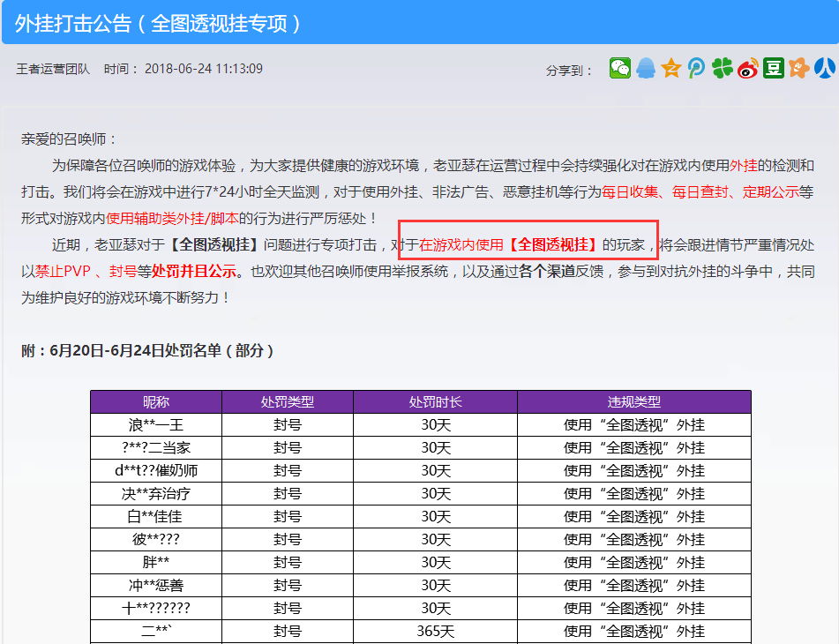The image size is (839, 644).
Task: Click 封号 in the 二**` row
Action: (x=288, y=631)
